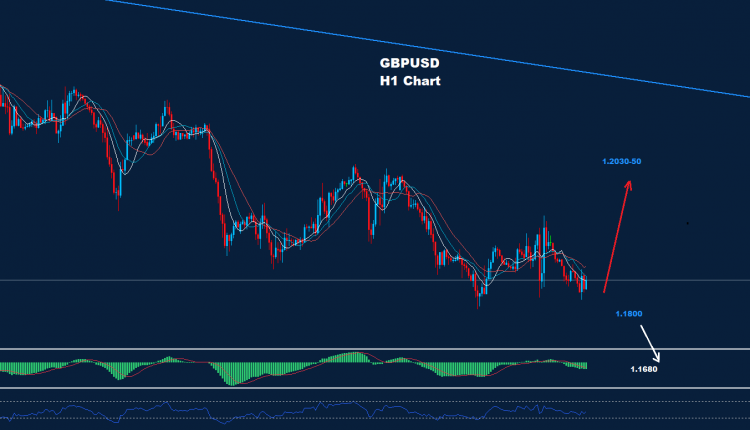Select the 1.1680 price label
The width and height of the screenshot is (750, 430).
tap(644, 369)
